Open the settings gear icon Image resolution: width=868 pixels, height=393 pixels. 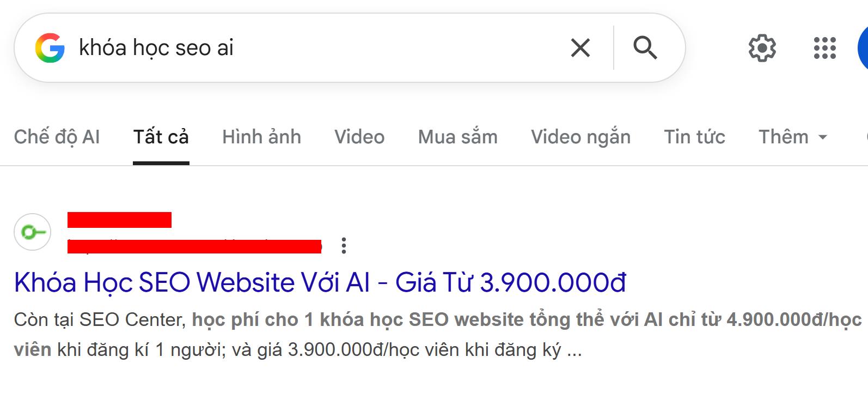point(762,48)
